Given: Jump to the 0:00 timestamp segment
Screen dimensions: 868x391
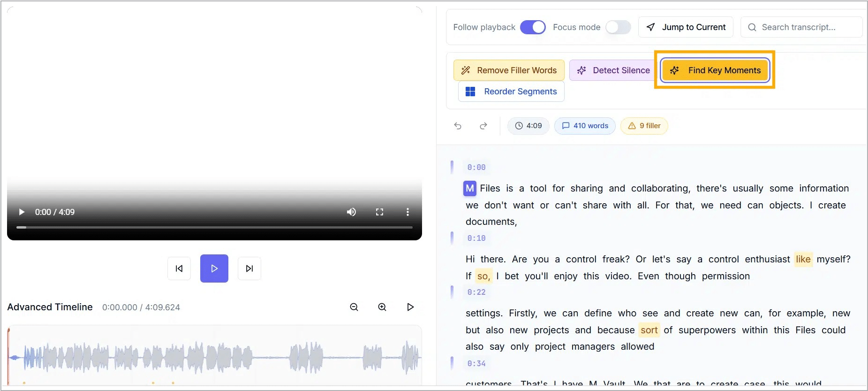Looking at the screenshot, I should (476, 168).
